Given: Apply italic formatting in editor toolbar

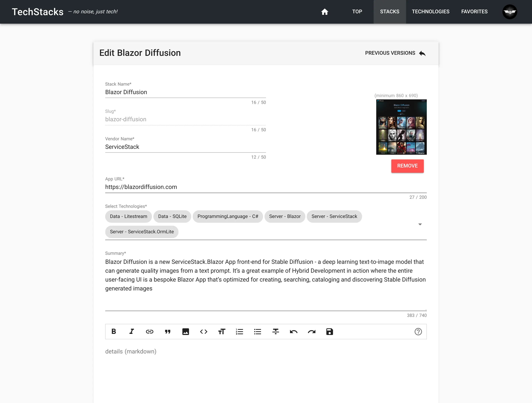Looking at the screenshot, I should click(132, 331).
